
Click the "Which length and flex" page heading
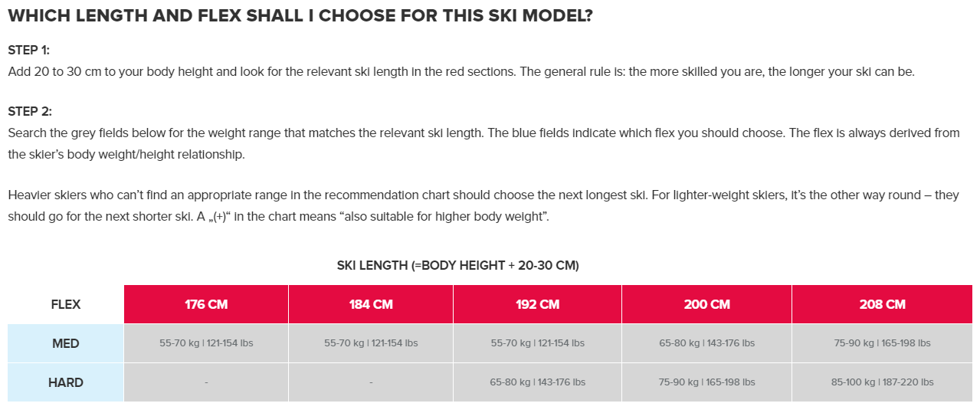(x=300, y=16)
